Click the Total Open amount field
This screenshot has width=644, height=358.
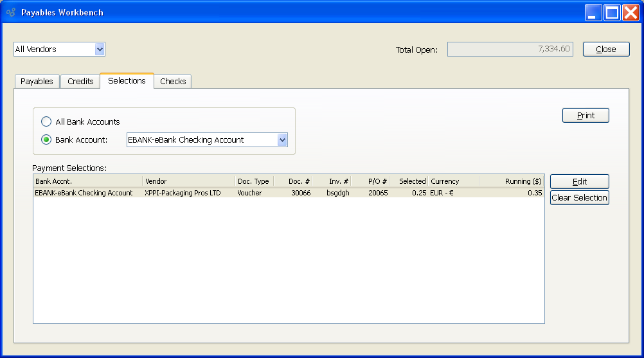(510, 49)
